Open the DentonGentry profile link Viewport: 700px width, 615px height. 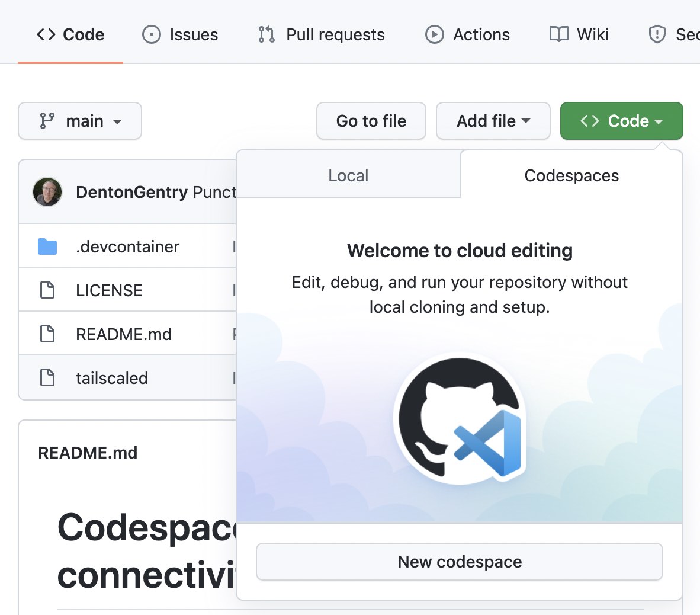(x=131, y=192)
